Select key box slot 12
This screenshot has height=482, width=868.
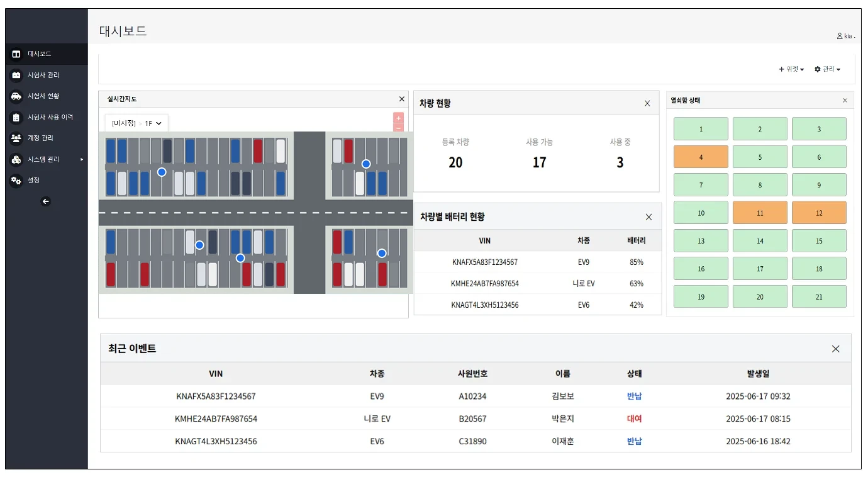pyautogui.click(x=819, y=213)
